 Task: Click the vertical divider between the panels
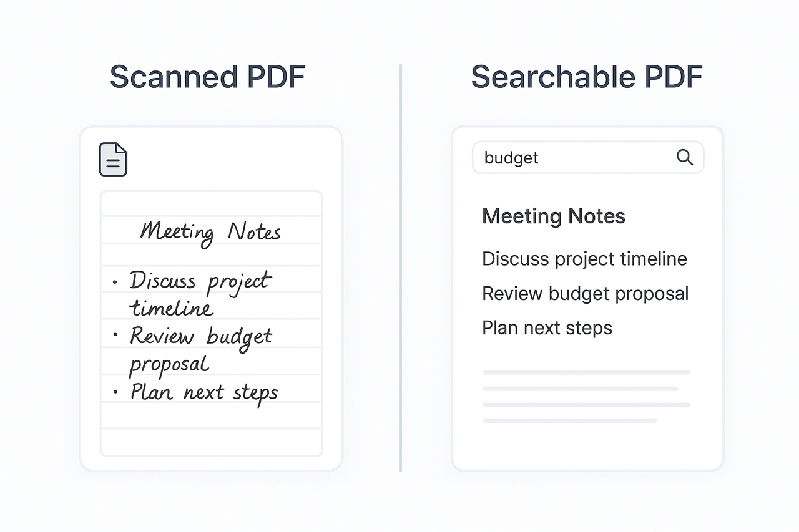tap(400, 267)
